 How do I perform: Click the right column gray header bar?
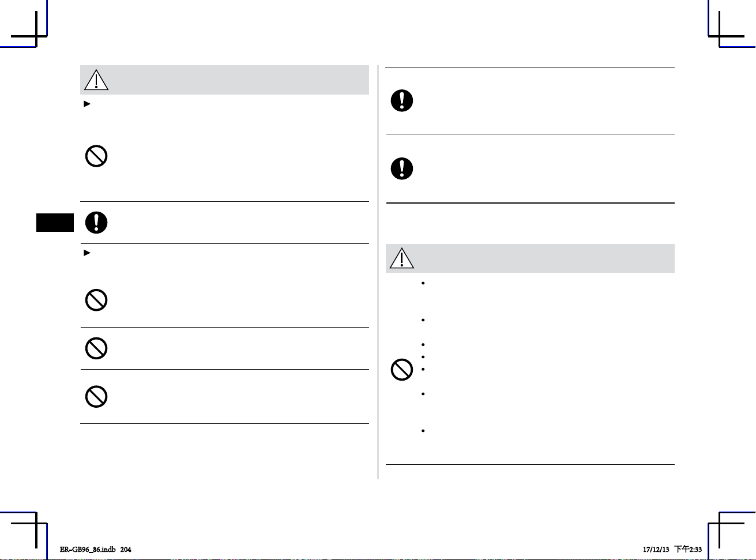(x=530, y=258)
